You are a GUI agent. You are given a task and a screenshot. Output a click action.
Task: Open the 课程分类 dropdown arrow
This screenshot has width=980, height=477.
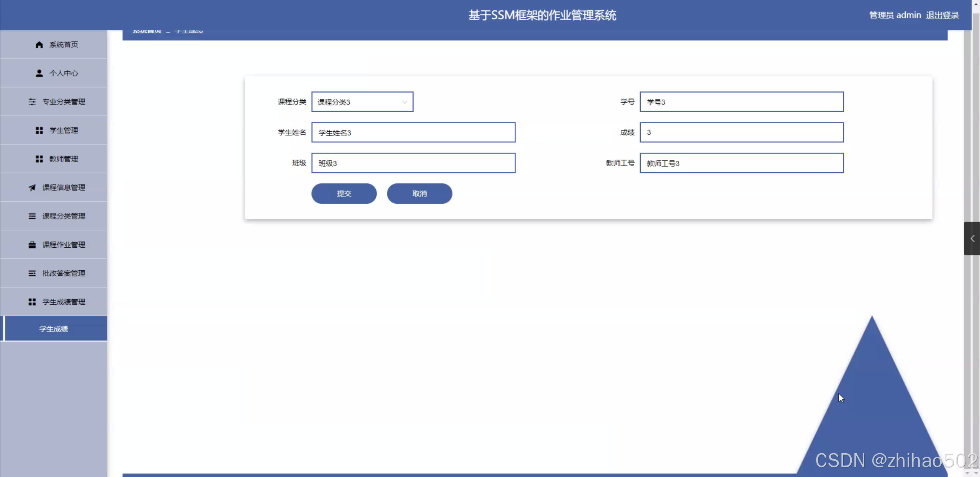click(x=404, y=102)
